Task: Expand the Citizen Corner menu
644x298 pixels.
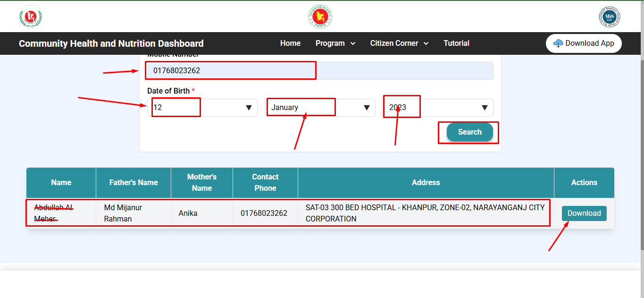Action: [399, 43]
